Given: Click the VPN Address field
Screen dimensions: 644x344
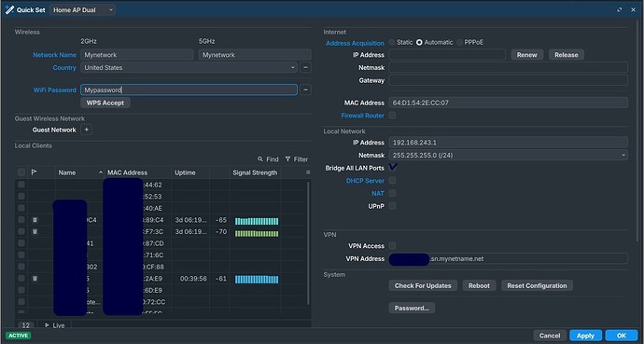Looking at the screenshot, I should tap(508, 259).
